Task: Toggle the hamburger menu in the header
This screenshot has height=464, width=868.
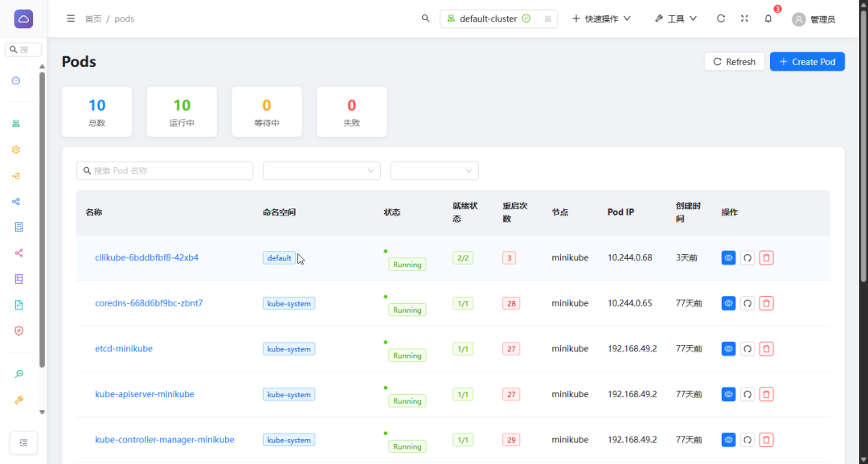Action: (x=71, y=18)
